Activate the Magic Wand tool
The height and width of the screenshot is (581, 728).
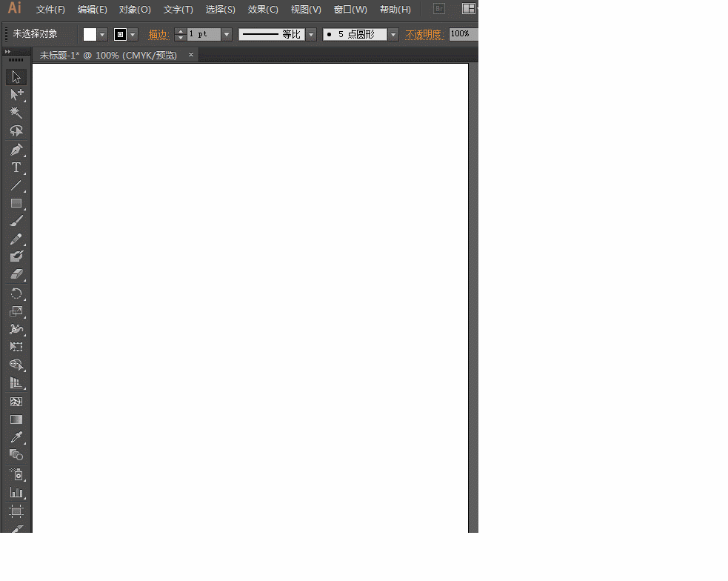click(x=16, y=112)
